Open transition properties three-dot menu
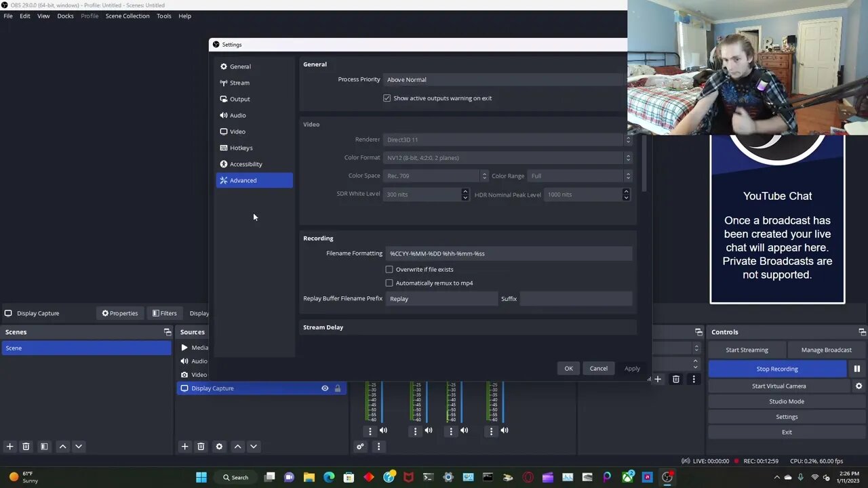The width and height of the screenshot is (868, 488). point(693,380)
